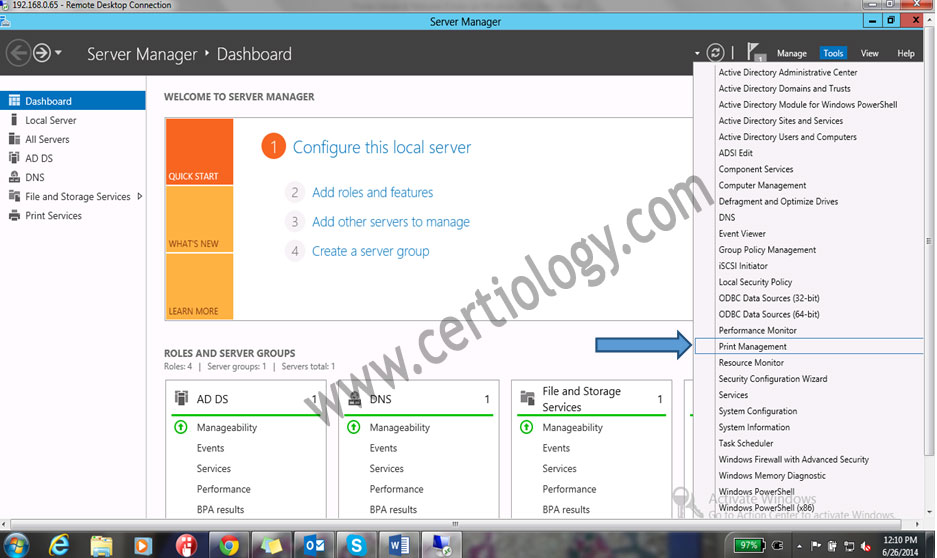Click the 97% battery indicator
Viewport: 937px width, 558px height.
748,545
